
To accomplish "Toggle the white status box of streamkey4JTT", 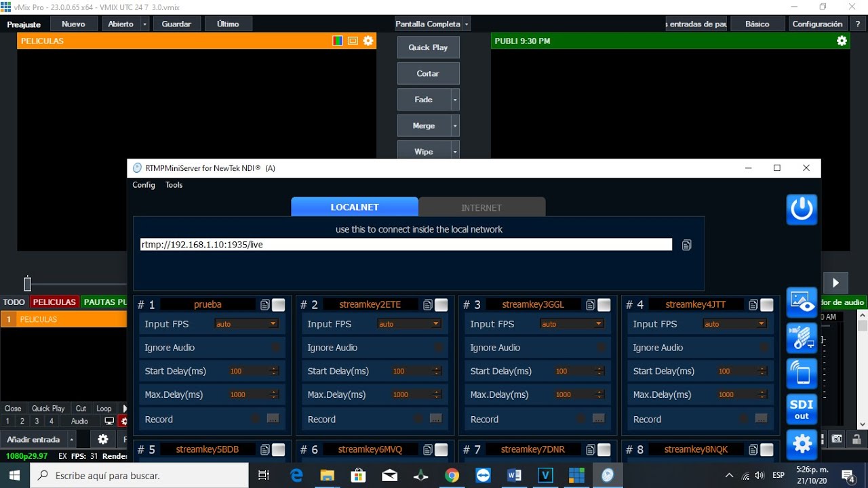I will point(767,305).
